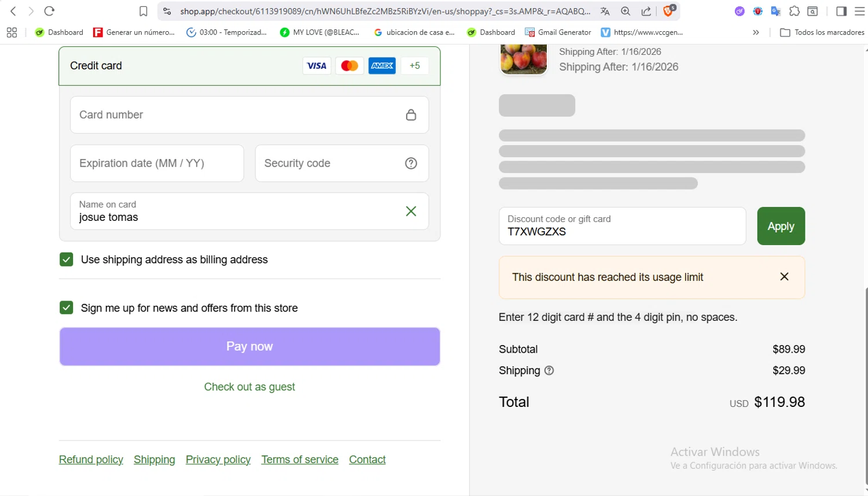Open the translate page icon
Viewport: 868px width, 496px height.
click(605, 11)
